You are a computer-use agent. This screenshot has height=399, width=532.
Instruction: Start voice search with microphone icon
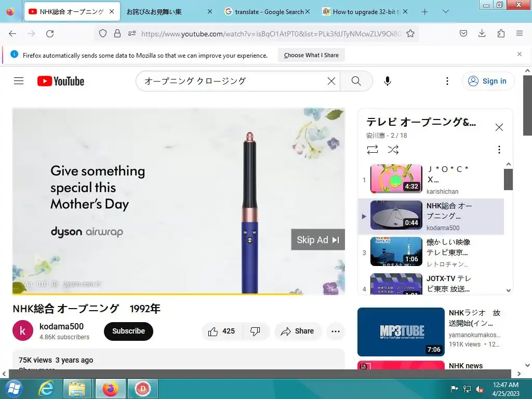pyautogui.click(x=388, y=81)
